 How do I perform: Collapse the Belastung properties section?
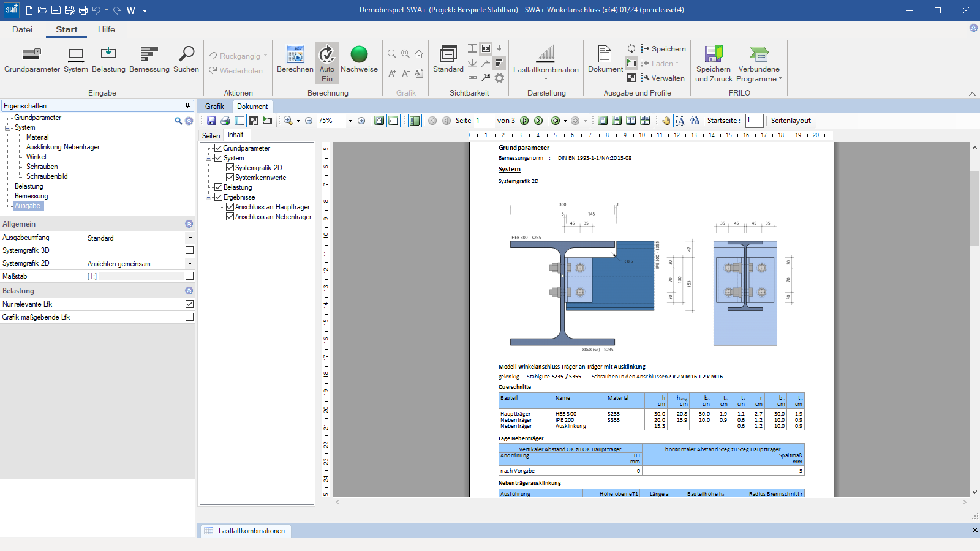(x=189, y=291)
